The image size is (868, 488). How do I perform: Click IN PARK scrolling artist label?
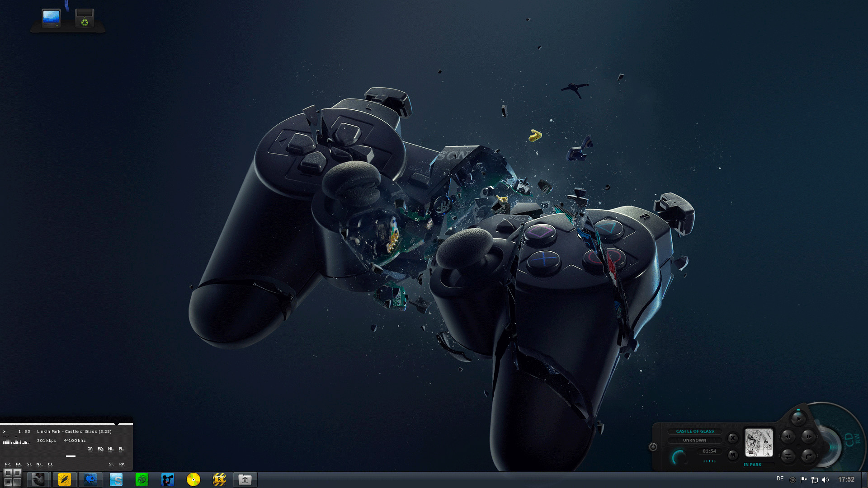tap(753, 465)
